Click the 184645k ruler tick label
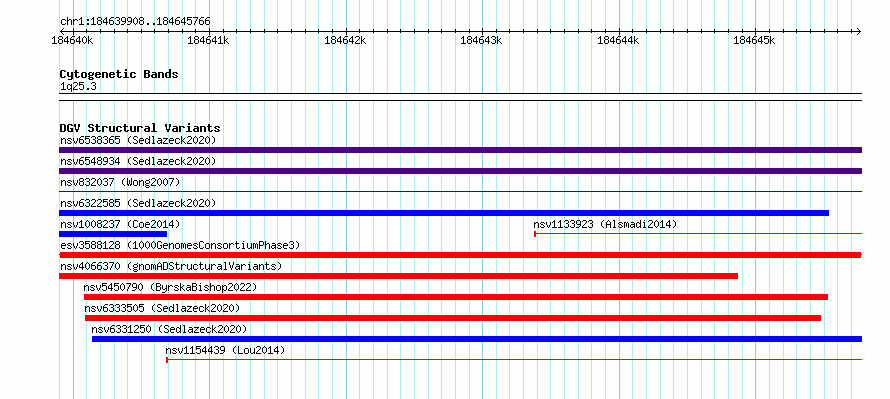This screenshot has height=399, width=890. (x=754, y=40)
